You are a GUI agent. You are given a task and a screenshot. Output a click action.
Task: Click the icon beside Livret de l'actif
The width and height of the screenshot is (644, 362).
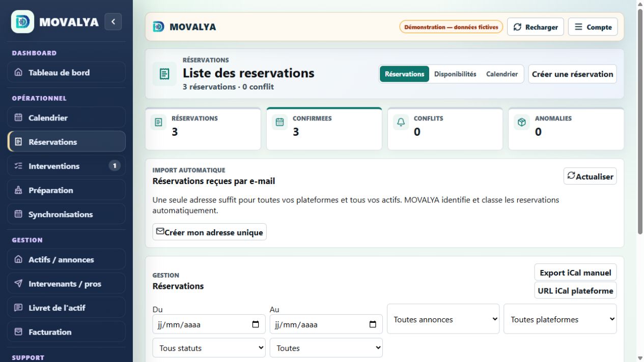[x=18, y=308]
